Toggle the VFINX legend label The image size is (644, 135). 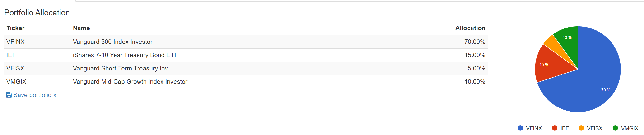coord(534,128)
